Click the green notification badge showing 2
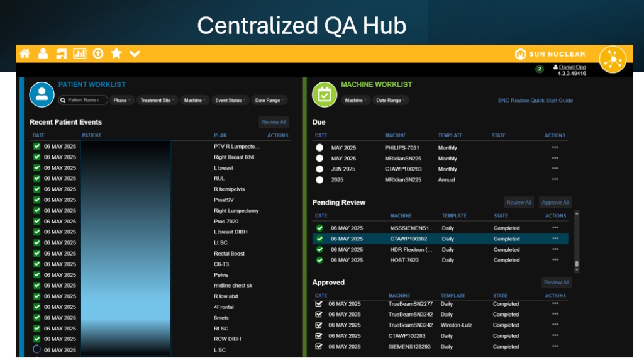This screenshot has height=360, width=644. coord(539,69)
